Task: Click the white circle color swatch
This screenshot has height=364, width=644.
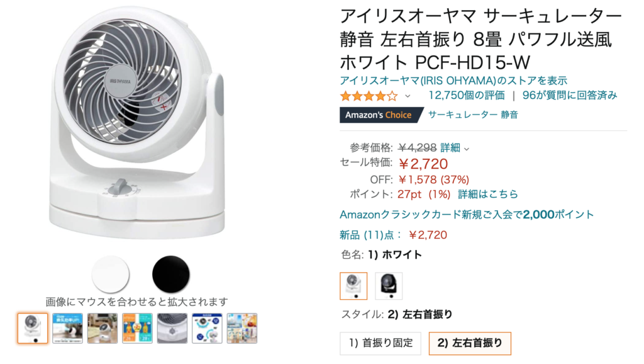Action: coord(111,275)
